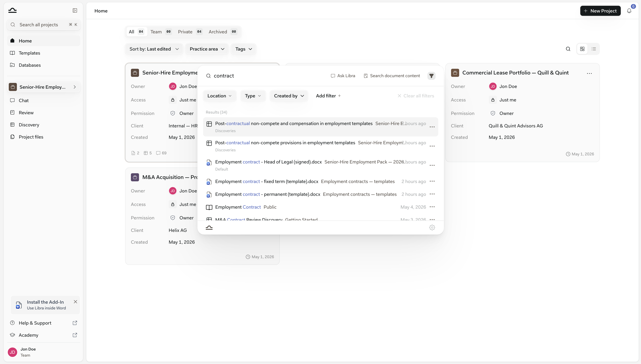
Task: Open search settings gear icon
Action: tap(432, 227)
